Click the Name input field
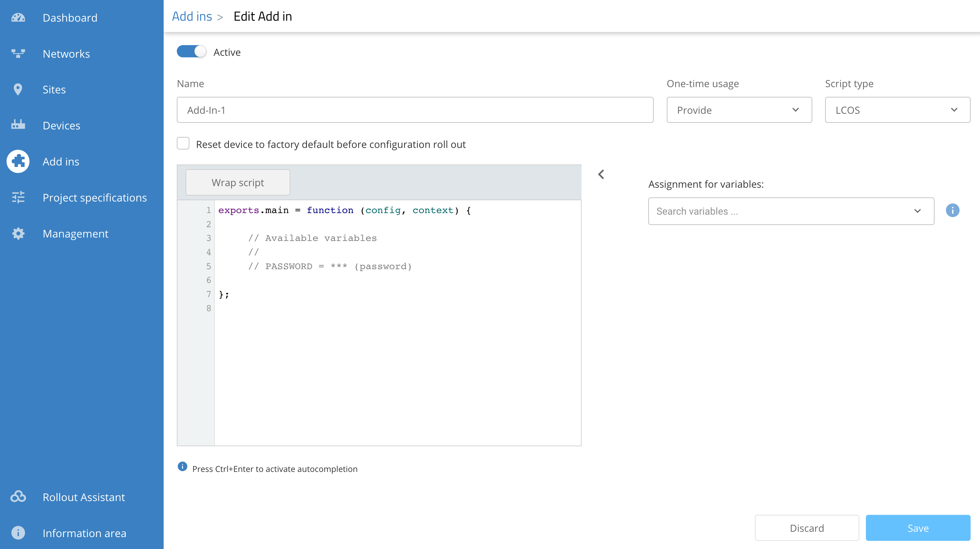 [415, 110]
